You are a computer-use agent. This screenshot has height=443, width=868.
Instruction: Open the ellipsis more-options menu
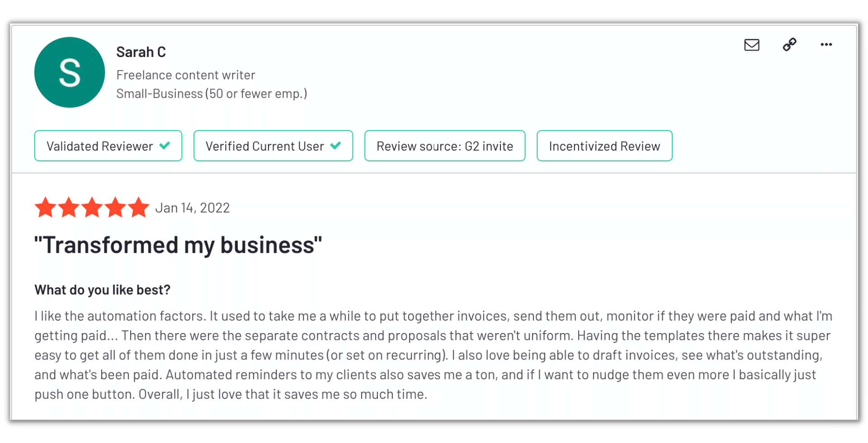[x=826, y=45]
